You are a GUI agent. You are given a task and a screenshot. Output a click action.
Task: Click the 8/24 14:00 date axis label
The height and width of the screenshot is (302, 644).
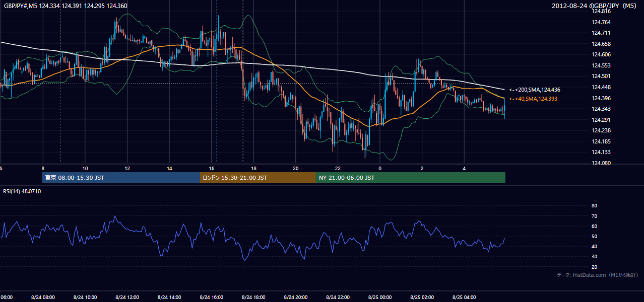click(x=169, y=297)
